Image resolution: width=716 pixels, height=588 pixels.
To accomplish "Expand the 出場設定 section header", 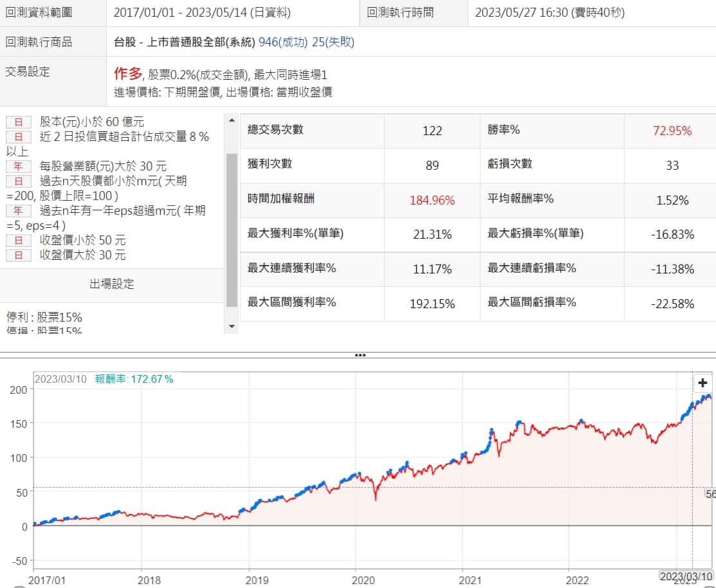I will 112,284.
